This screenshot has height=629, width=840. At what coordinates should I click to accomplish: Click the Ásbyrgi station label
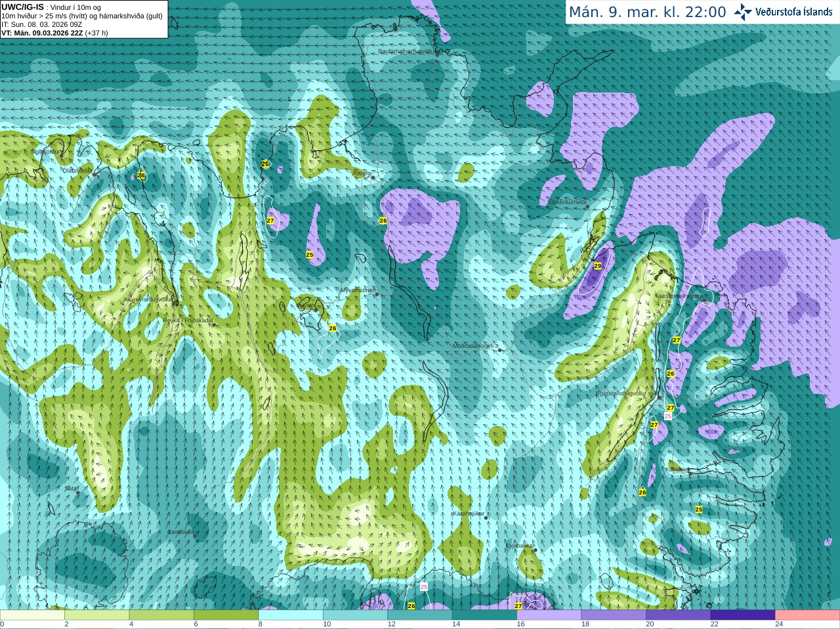362,173
